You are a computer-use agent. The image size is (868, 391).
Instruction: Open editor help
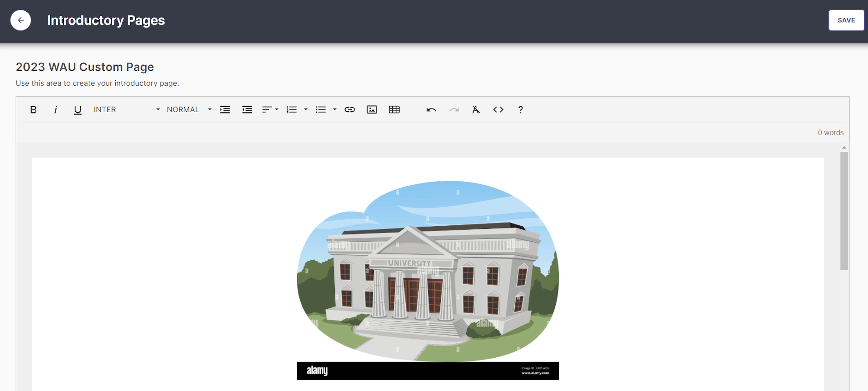pyautogui.click(x=521, y=110)
